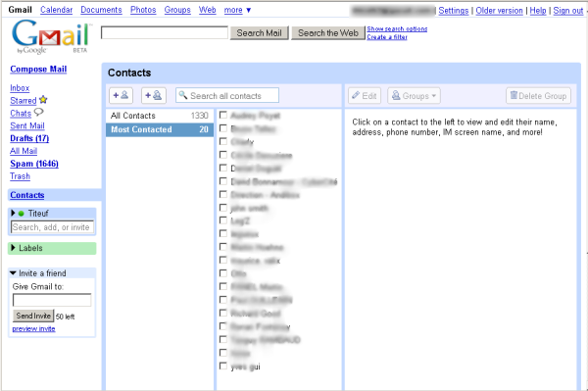Click the Older version link
The height and width of the screenshot is (391, 588).
(499, 11)
